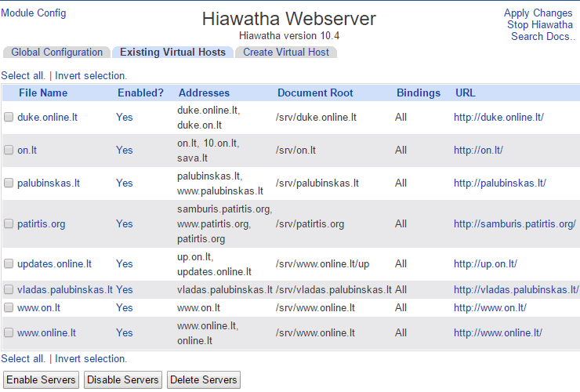580x392 pixels.
Task: Click Yes status in vladas.palubinskas.lt row
Action: tap(125, 289)
